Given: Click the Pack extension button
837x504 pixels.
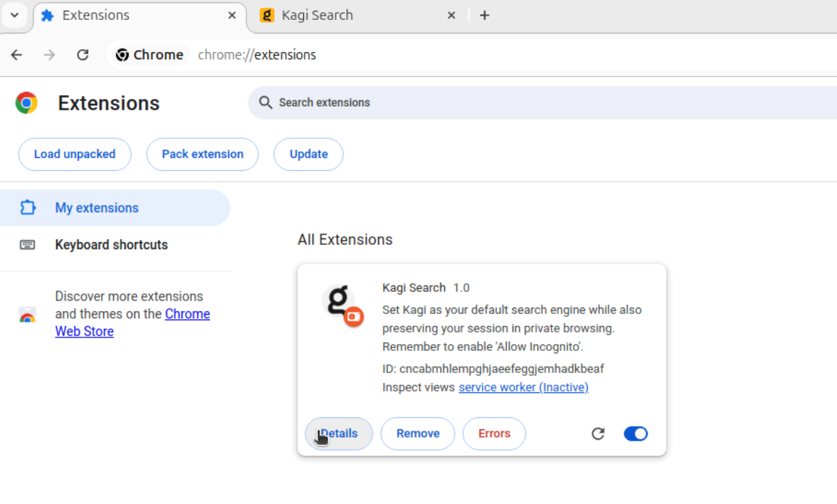Looking at the screenshot, I should 202,154.
